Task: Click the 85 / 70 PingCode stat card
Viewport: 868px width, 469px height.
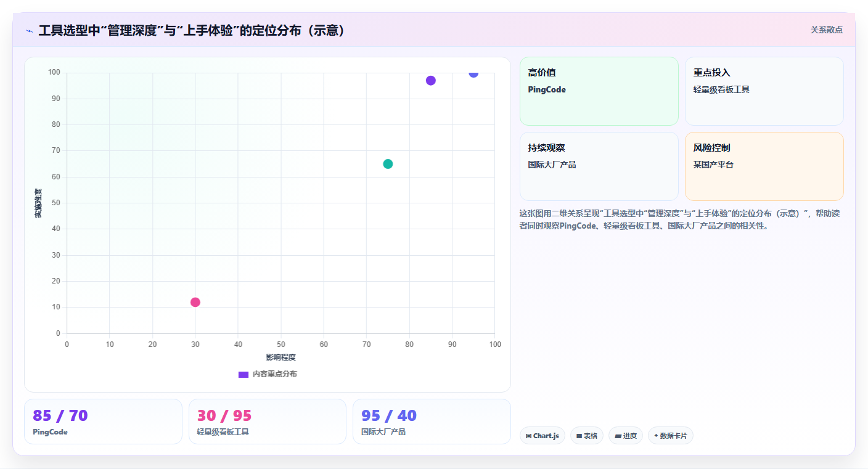Action: tap(103, 422)
